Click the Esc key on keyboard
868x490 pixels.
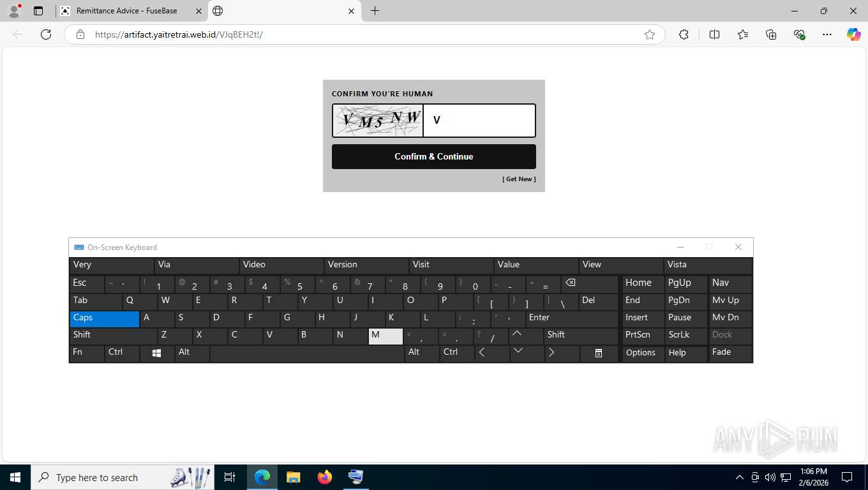click(x=87, y=285)
